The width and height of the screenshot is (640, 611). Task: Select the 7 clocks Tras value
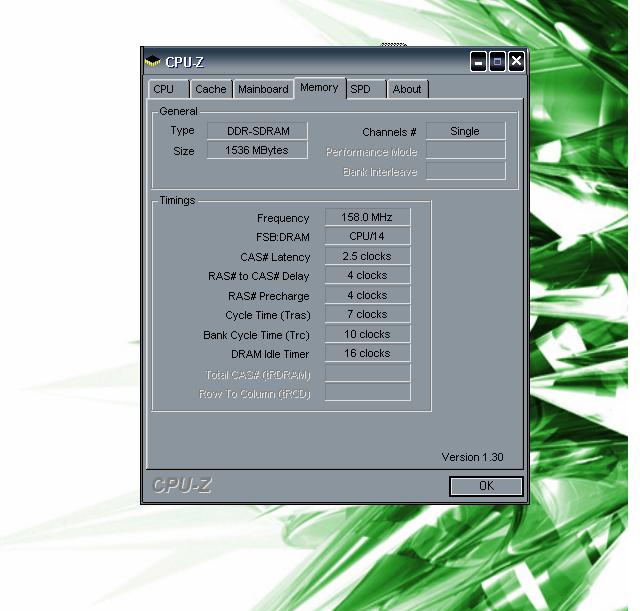[x=368, y=314]
